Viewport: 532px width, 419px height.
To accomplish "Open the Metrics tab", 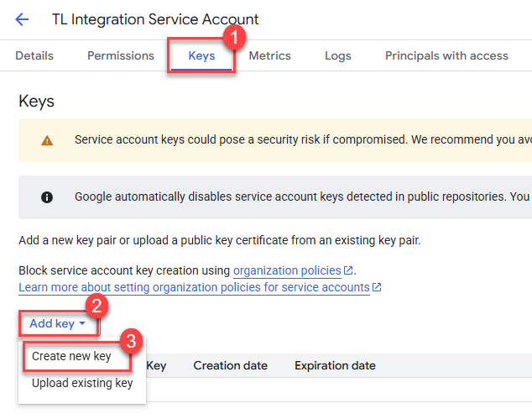I will (269, 55).
